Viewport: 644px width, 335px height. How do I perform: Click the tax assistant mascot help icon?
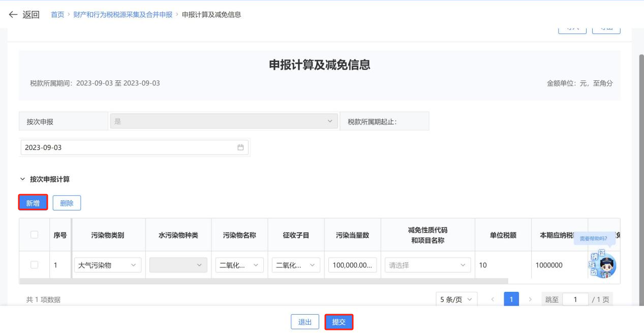[603, 263]
